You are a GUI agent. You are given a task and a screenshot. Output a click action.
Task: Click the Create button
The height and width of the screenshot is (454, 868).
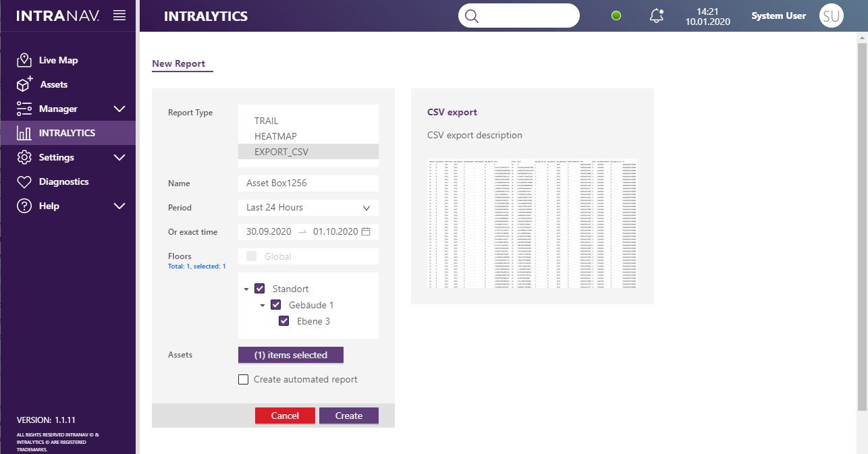349,416
